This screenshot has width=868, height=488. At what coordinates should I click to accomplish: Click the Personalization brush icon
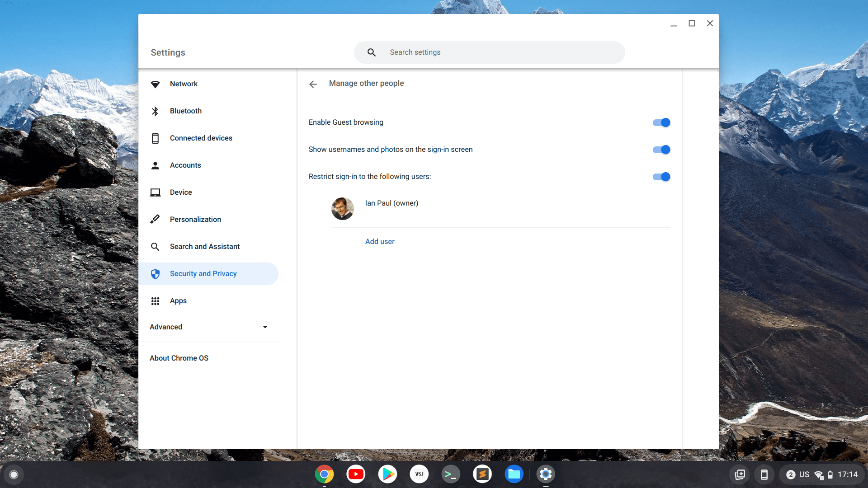tap(155, 219)
